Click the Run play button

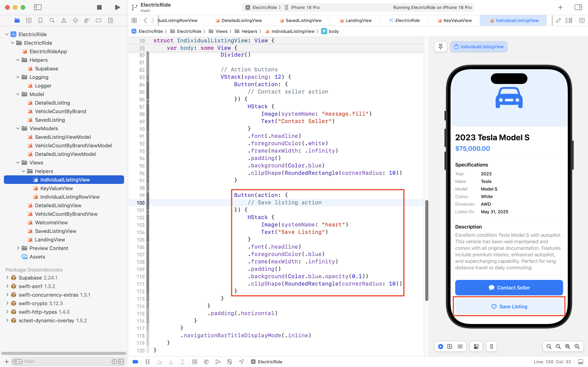point(117,7)
